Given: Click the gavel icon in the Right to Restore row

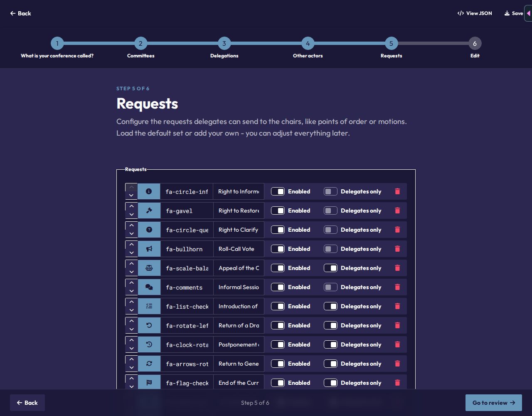Looking at the screenshot, I should (x=149, y=210).
